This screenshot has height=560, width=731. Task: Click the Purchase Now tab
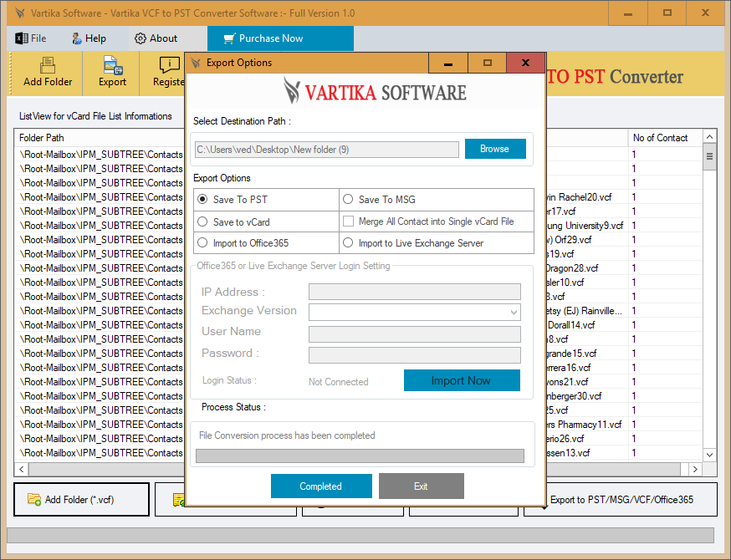(x=280, y=38)
